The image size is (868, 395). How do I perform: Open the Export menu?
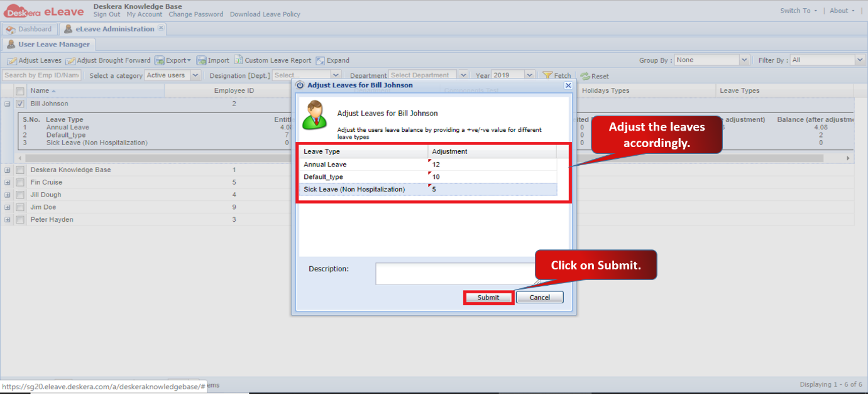pos(173,60)
